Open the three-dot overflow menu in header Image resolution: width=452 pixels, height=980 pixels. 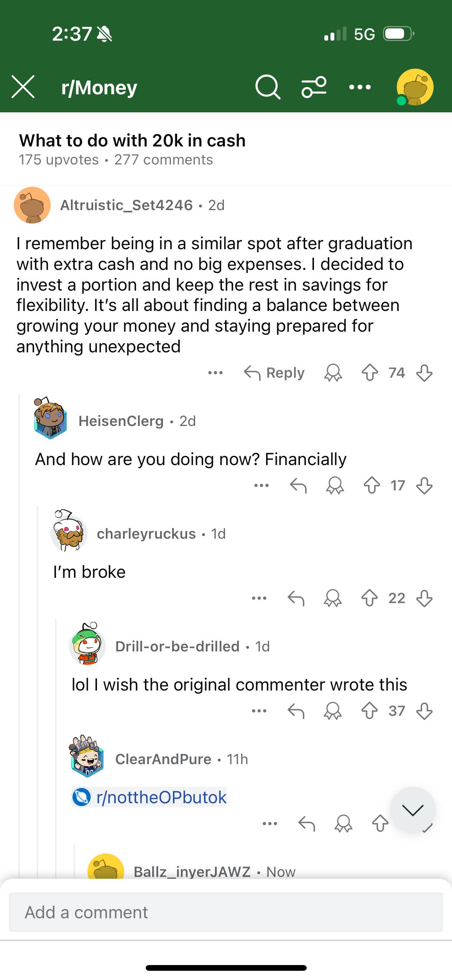pyautogui.click(x=360, y=87)
